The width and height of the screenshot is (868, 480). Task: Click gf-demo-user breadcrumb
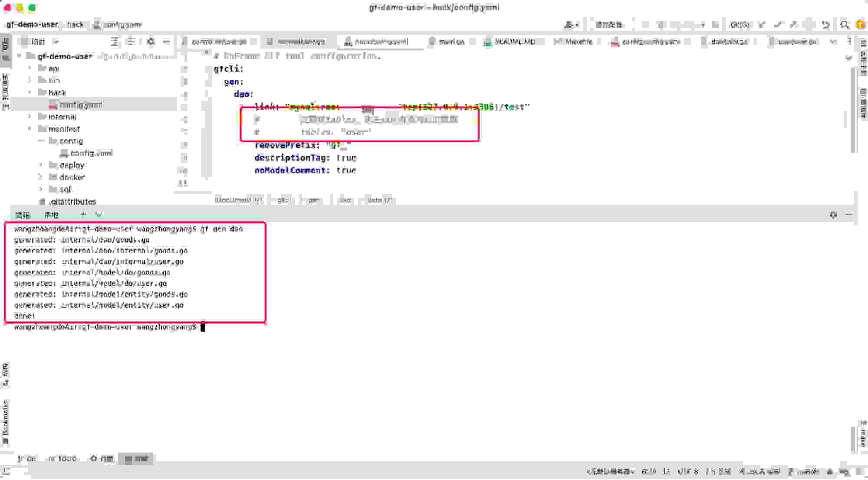tap(33, 25)
